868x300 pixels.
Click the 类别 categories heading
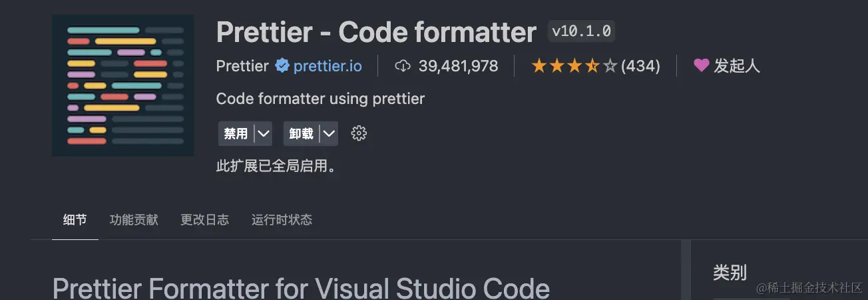click(x=730, y=272)
